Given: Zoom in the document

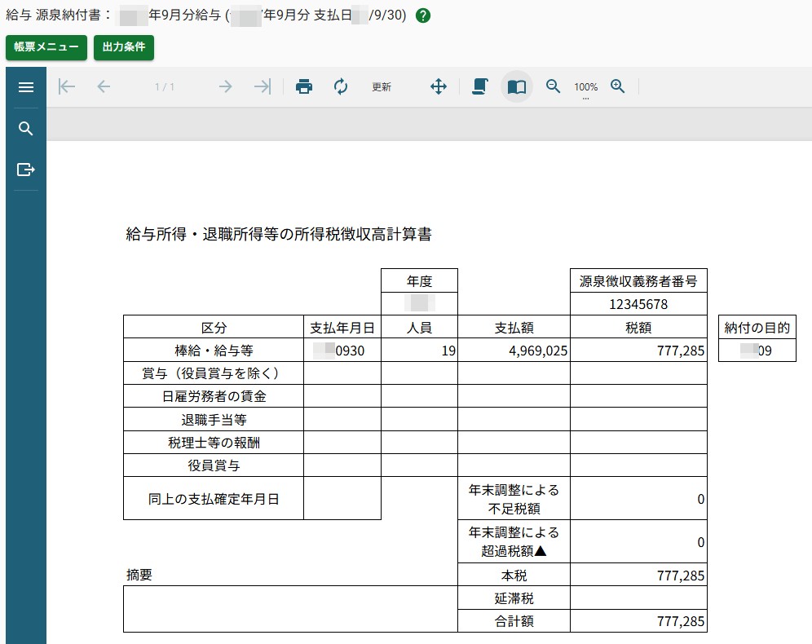Looking at the screenshot, I should point(617,86).
